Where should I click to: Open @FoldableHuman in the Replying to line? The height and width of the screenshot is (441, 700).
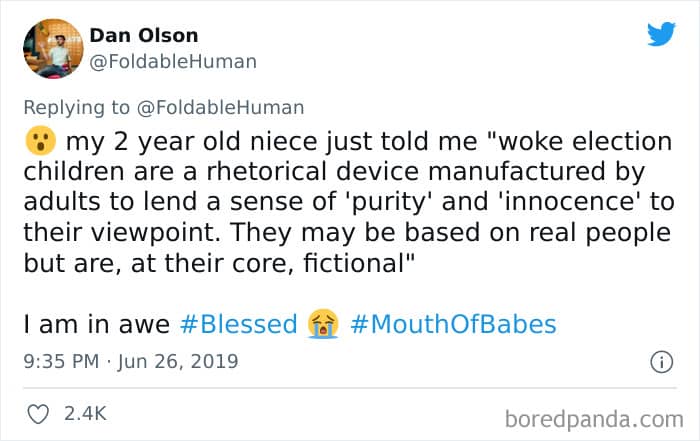point(221,108)
